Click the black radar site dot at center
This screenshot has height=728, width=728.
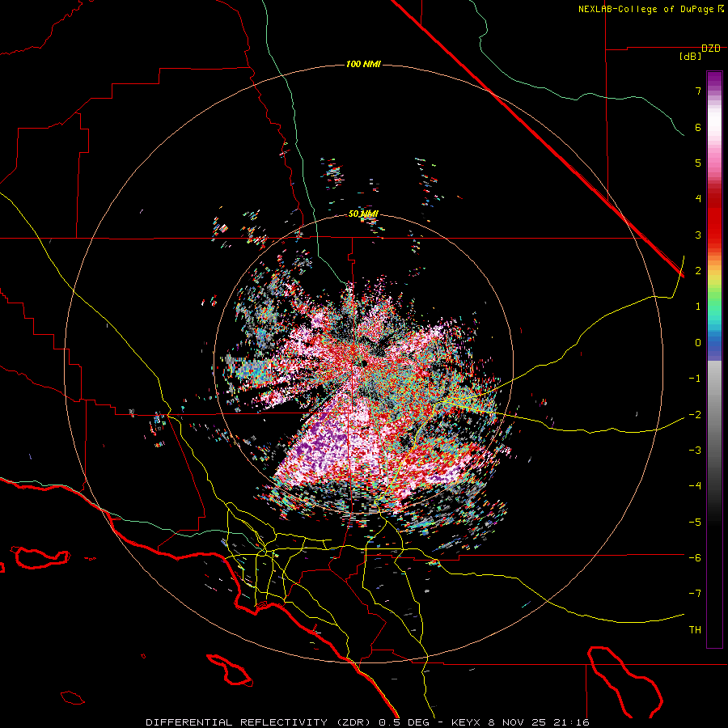click(366, 363)
